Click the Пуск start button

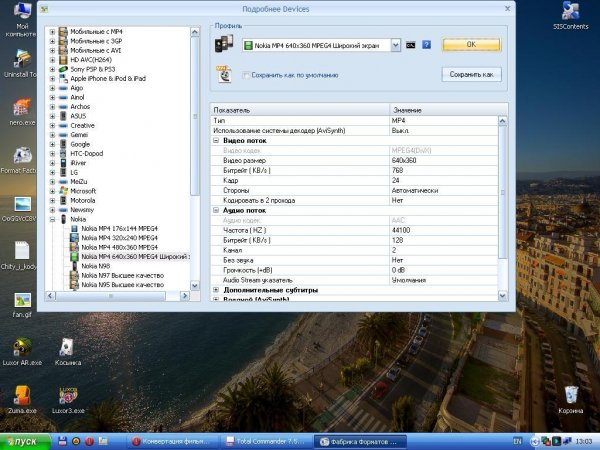(x=25, y=442)
